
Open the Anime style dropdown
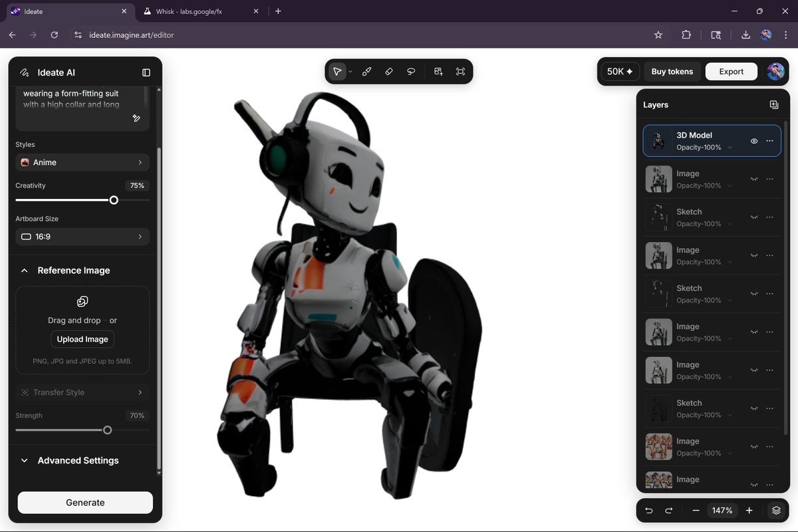82,162
